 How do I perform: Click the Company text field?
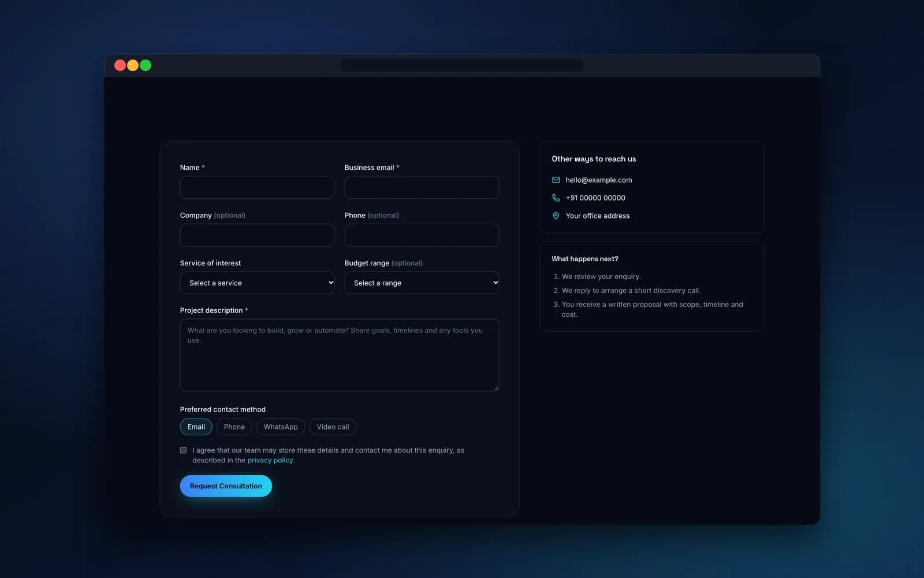pyautogui.click(x=257, y=235)
